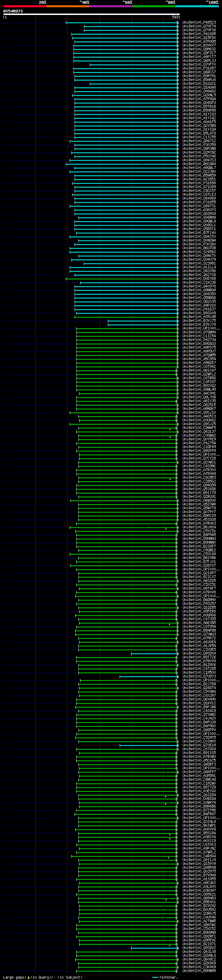Image resolution: width=222 pixels, height=980 pixels.
Task: Select the query label AV540973
Action: tap(13, 11)
